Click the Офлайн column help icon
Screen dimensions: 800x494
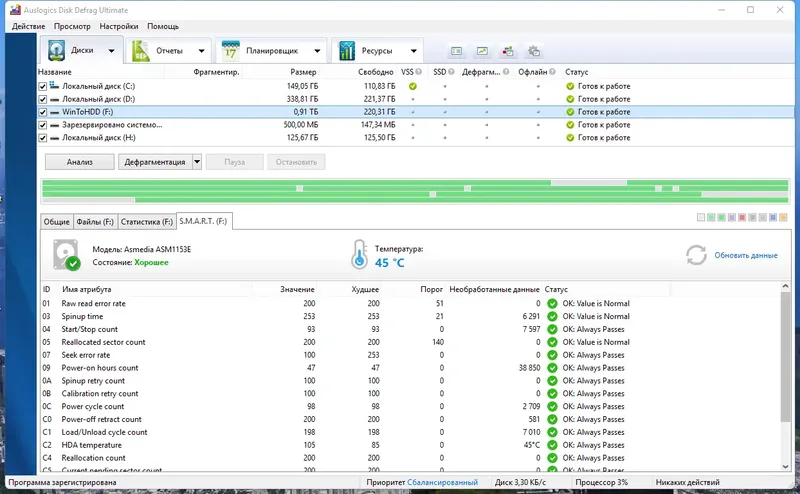552,72
